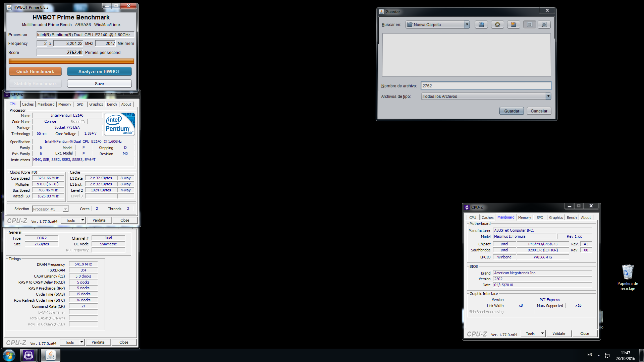Click the Processor field in HWBOT Prime

click(x=85, y=35)
